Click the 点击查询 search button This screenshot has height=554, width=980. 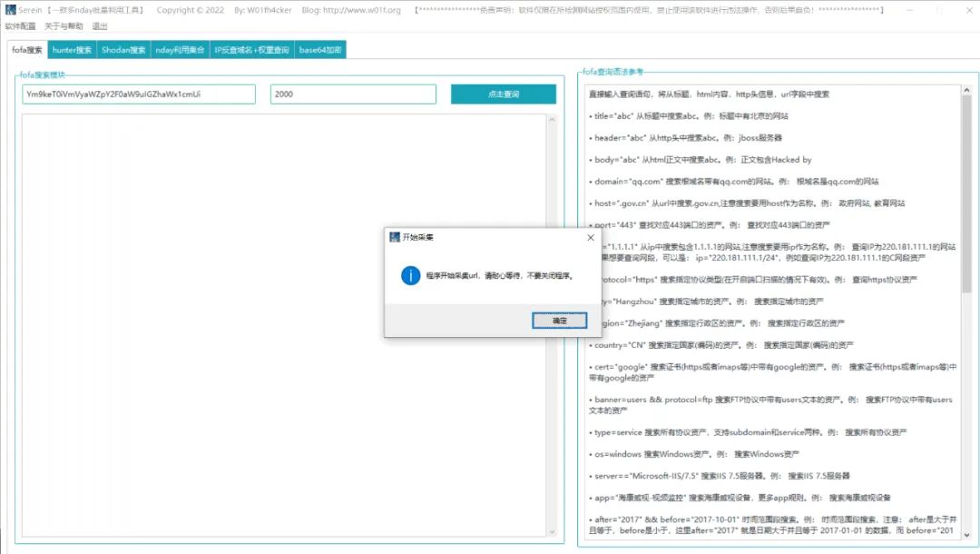[x=503, y=94]
